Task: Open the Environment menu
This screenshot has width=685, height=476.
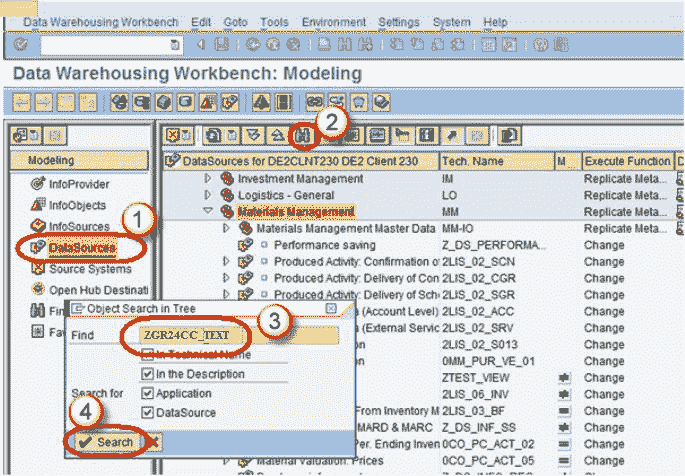Action: click(x=334, y=22)
